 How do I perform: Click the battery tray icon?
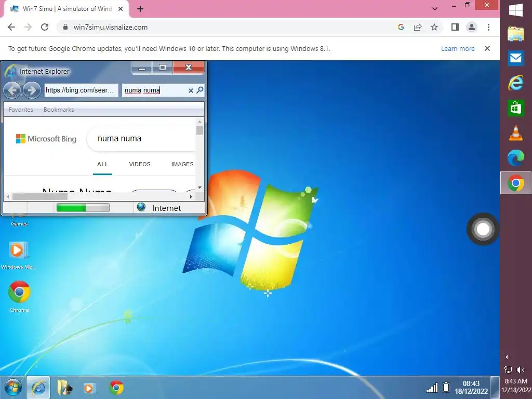click(x=446, y=387)
